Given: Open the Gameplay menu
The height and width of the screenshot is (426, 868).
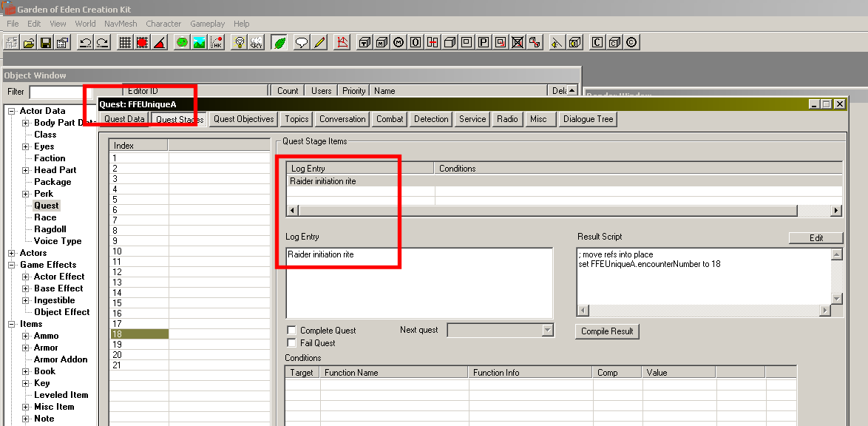Looking at the screenshot, I should coord(207,24).
